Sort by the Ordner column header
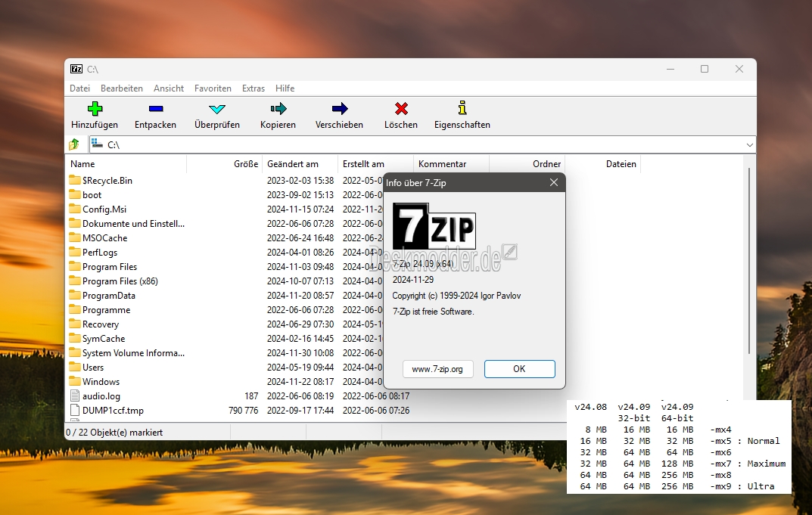This screenshot has height=515, width=812. coord(527,164)
